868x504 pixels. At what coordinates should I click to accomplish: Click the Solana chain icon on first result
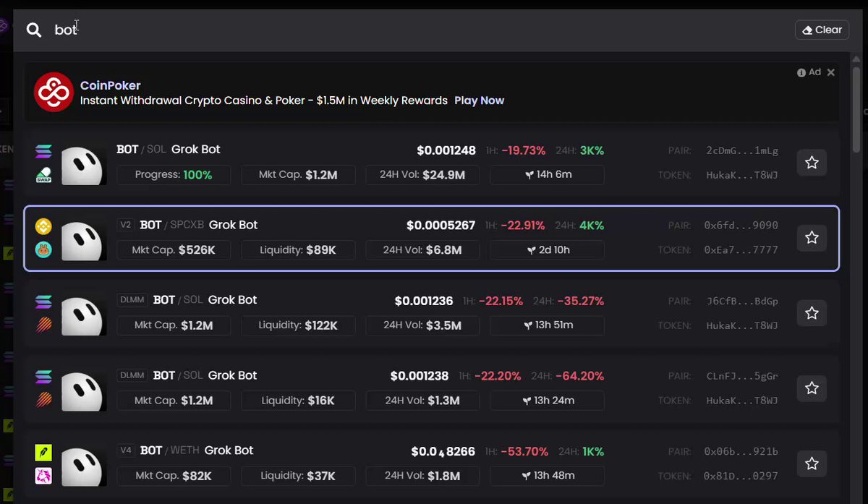click(44, 152)
